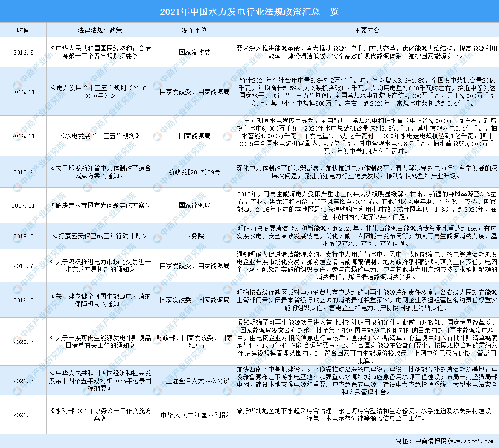Select the 《水电发展"十三五"规划》 policy cell
The image size is (499, 448).
tap(100, 136)
